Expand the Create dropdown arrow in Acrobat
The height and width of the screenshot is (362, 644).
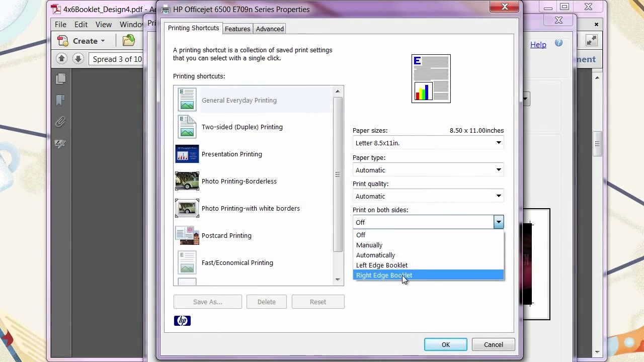103,41
